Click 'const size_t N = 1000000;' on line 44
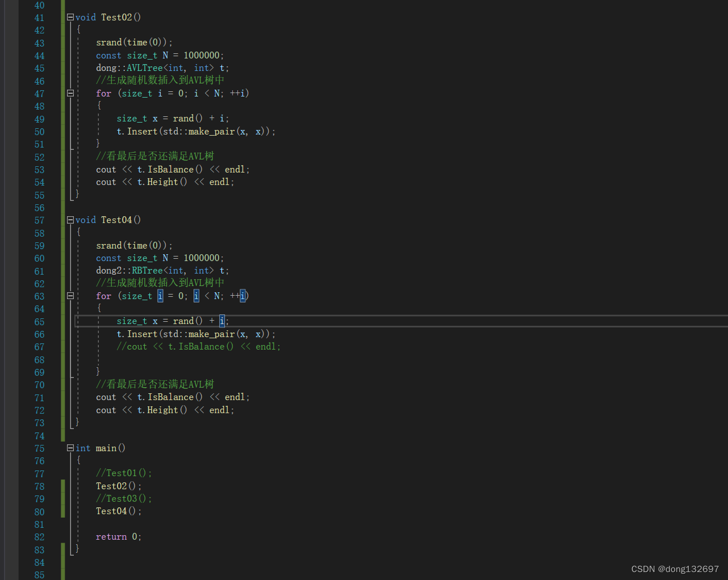The width and height of the screenshot is (728, 580). coord(160,56)
